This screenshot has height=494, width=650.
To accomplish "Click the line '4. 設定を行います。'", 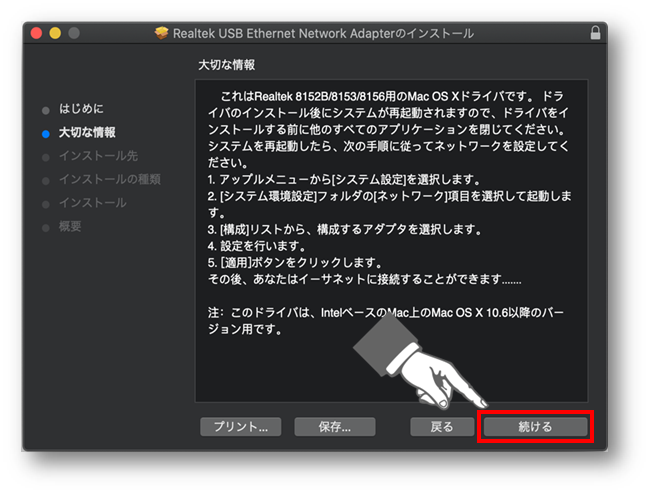I will [x=257, y=246].
